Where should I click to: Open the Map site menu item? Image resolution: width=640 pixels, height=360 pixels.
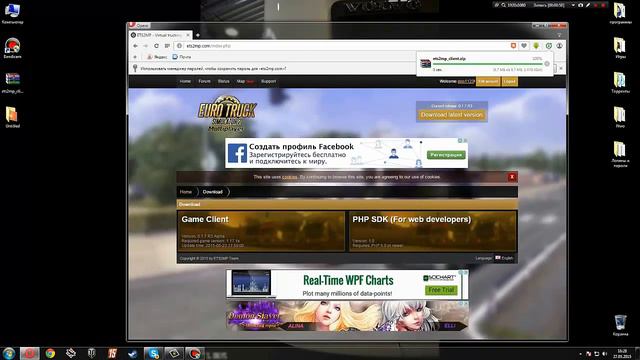point(241,81)
